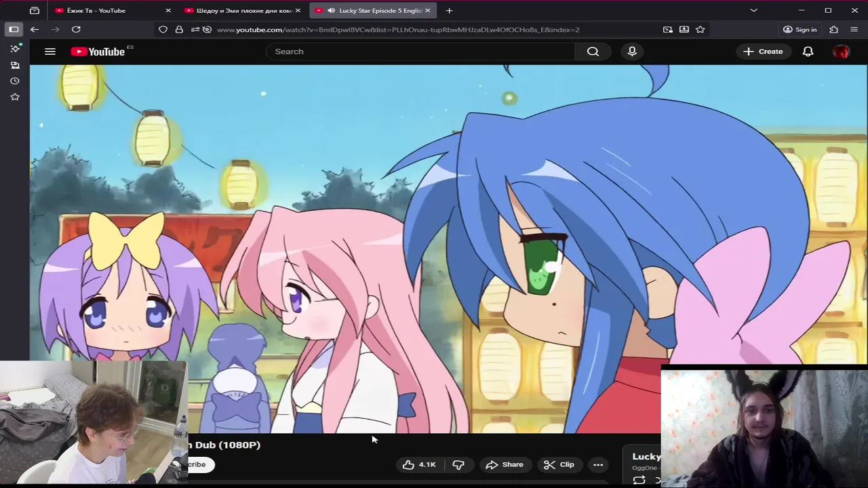
Task: Mute the Lucky Star tab audio
Action: (x=331, y=10)
